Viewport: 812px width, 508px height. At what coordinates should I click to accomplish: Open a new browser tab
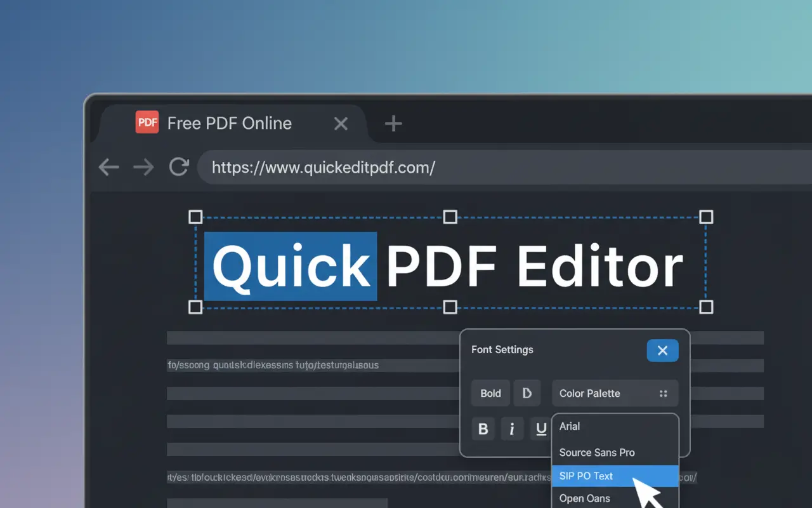coord(392,123)
